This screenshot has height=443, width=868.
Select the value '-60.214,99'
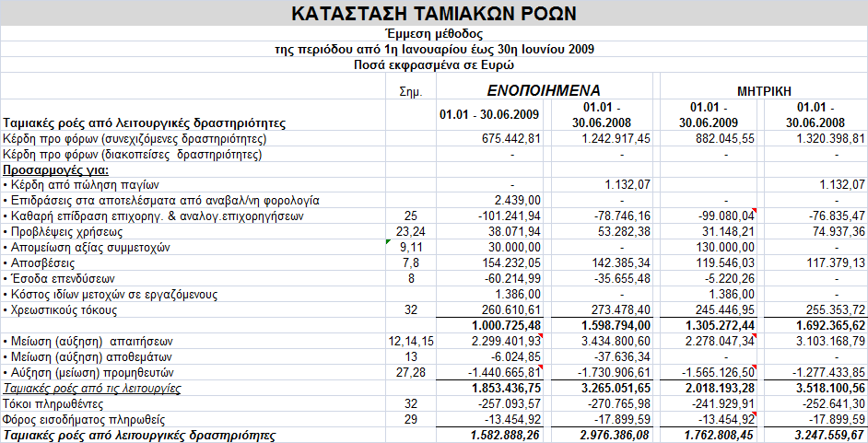click(x=512, y=279)
